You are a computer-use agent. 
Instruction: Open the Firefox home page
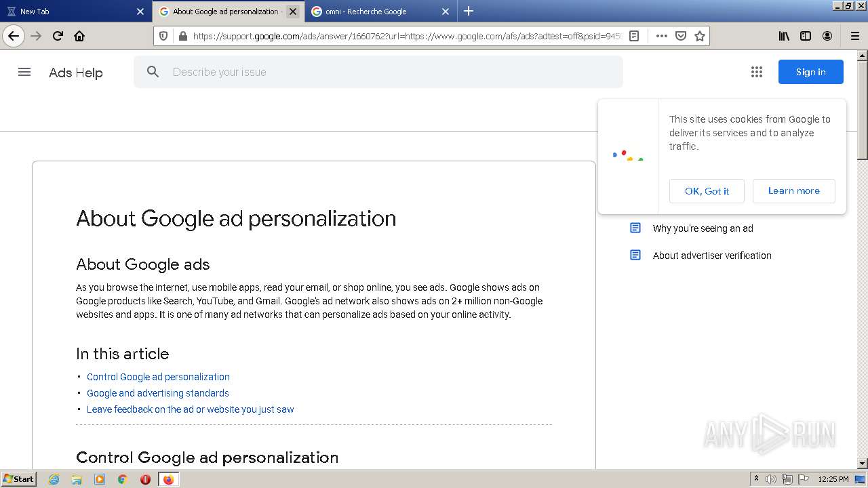tap(79, 36)
